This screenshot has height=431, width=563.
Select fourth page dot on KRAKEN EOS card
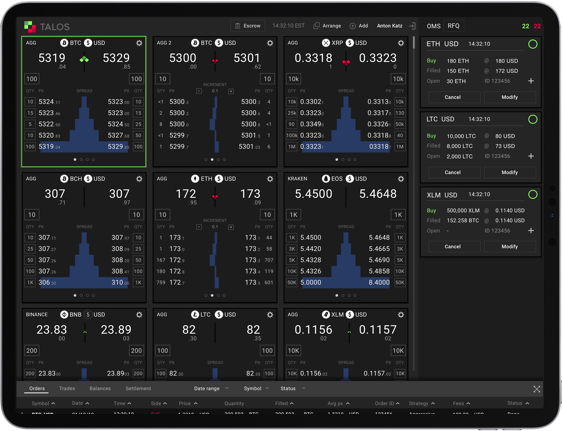pyautogui.click(x=355, y=295)
